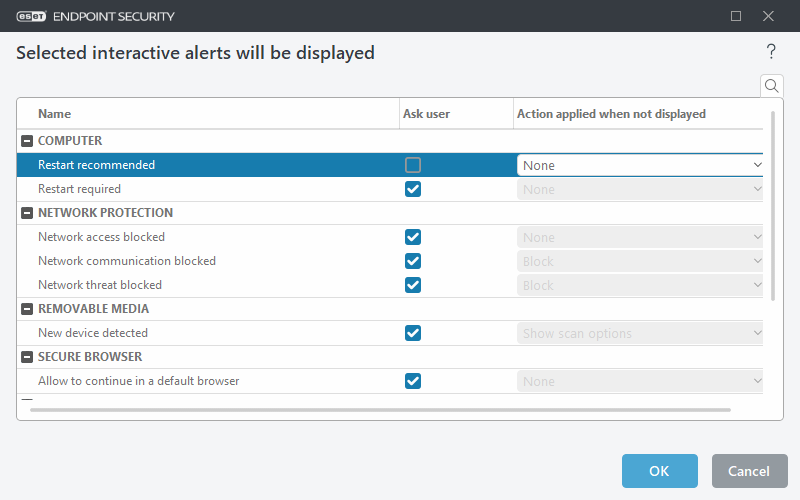Viewport: 800px width, 500px height.
Task: Click the Cancel button
Action: tap(749, 471)
